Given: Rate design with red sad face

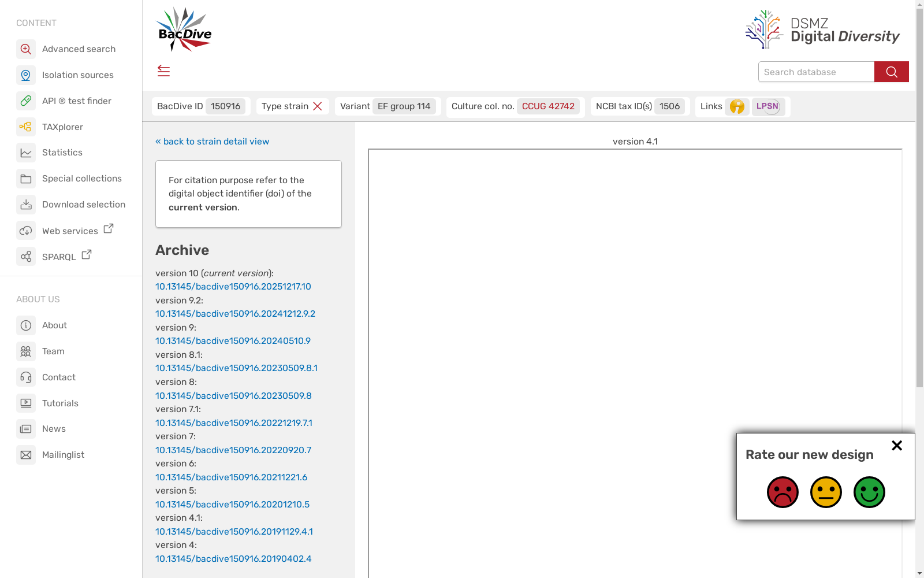Looking at the screenshot, I should pos(783,492).
